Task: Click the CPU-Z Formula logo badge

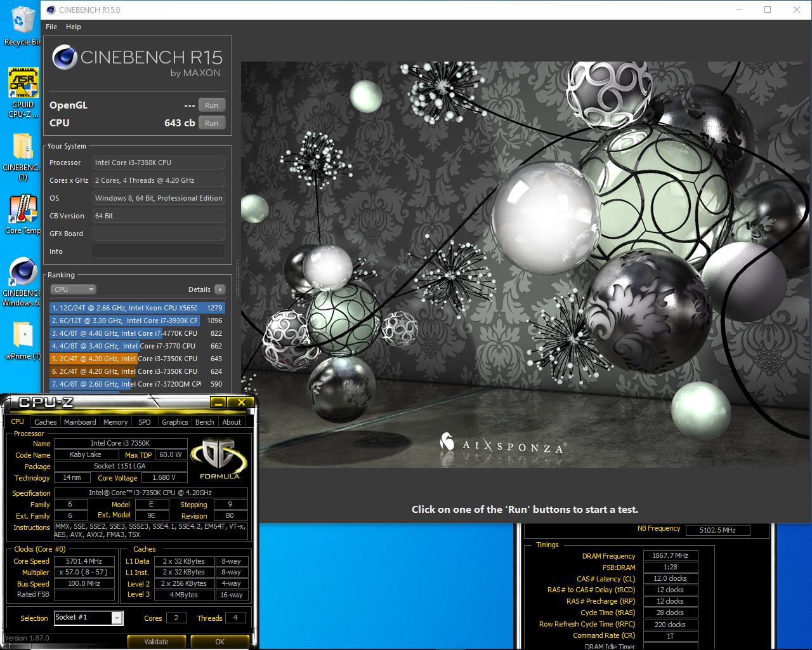Action: (x=219, y=458)
